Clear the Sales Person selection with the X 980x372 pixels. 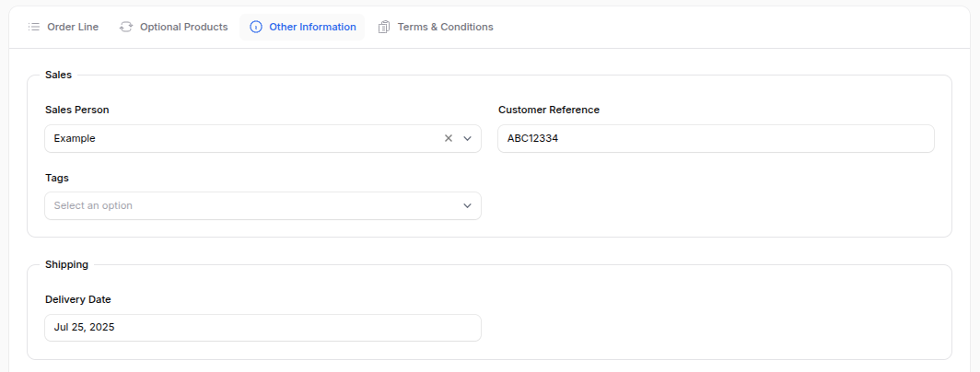449,138
